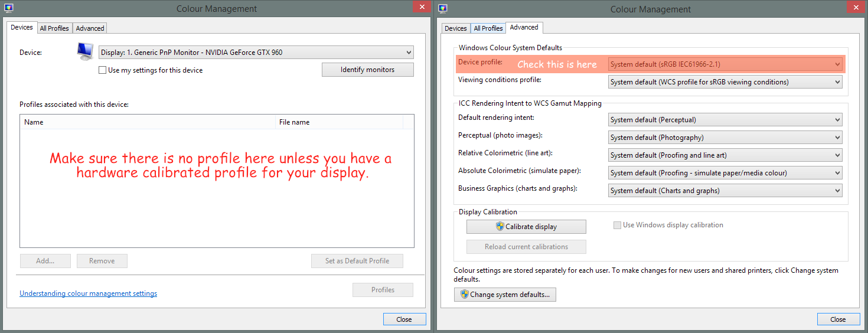Open Default rendering intent dropdown

coord(725,120)
